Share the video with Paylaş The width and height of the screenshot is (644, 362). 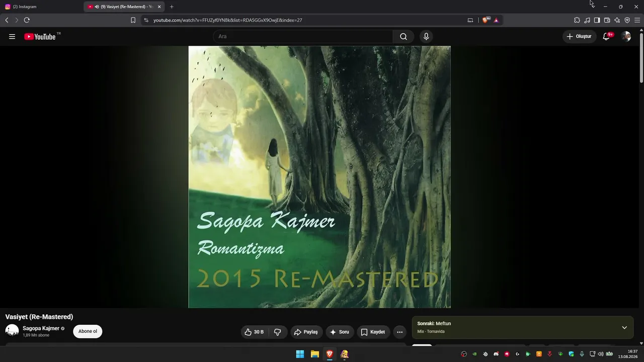pos(306,332)
